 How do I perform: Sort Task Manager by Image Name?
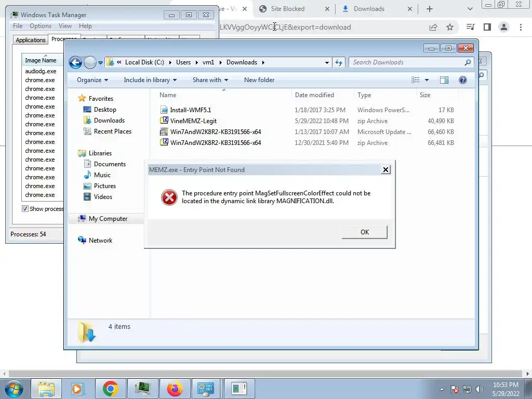pyautogui.click(x=41, y=60)
